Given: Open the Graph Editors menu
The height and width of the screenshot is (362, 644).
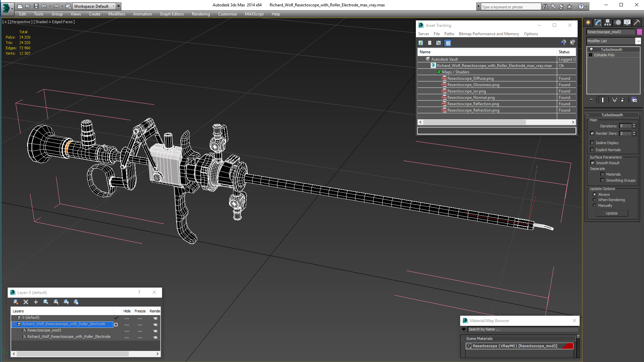Looking at the screenshot, I should coord(172,14).
